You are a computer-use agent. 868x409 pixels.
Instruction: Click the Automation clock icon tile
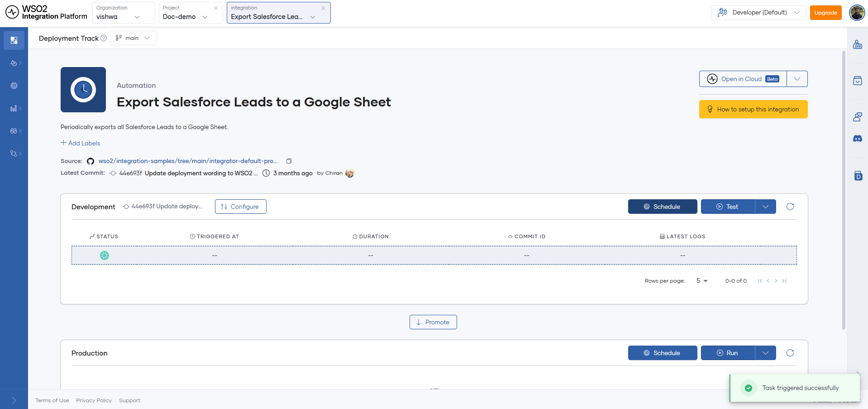83,90
